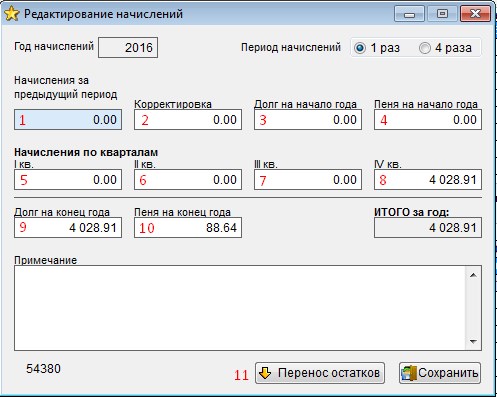Click the Перенос остатков button
The image size is (497, 397).
(320, 373)
